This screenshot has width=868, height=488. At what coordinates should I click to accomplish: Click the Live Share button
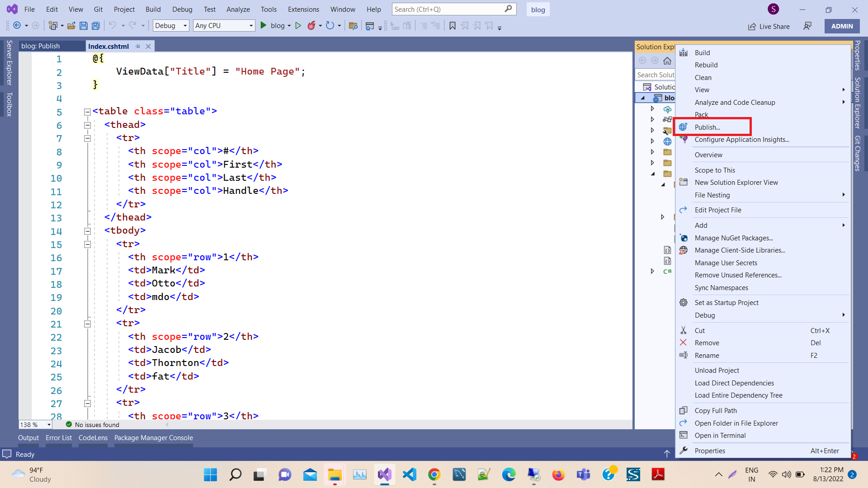pos(769,26)
